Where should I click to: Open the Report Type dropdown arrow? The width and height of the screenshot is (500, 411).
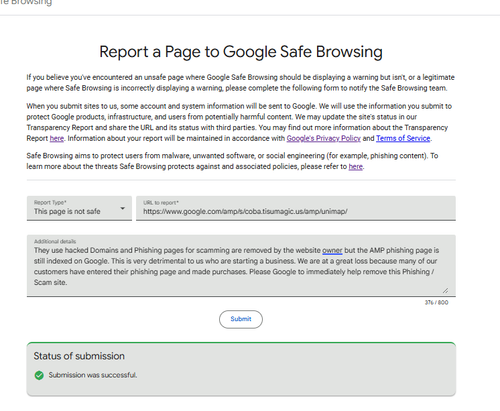[122, 208]
